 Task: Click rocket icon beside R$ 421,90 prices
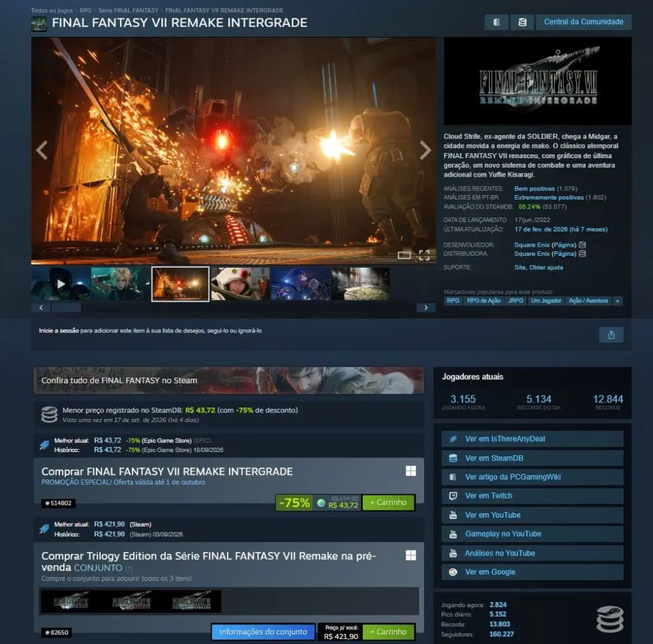44,529
